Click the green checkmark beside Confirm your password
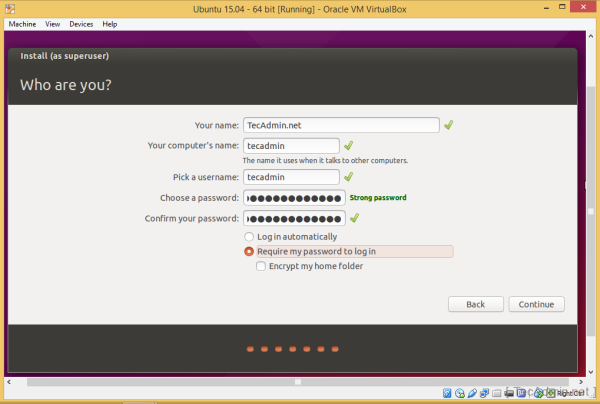Screen dimensions: 600x404 pyautogui.click(x=354, y=218)
